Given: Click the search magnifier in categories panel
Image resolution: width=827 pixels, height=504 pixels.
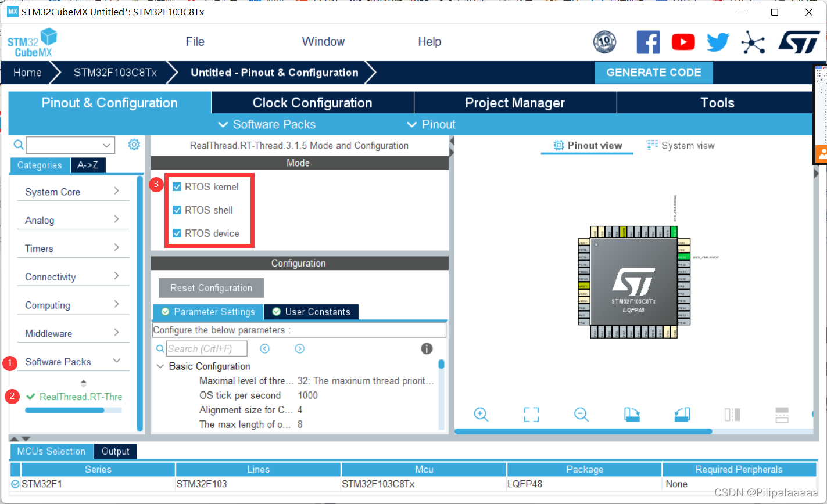Looking at the screenshot, I should point(19,145).
